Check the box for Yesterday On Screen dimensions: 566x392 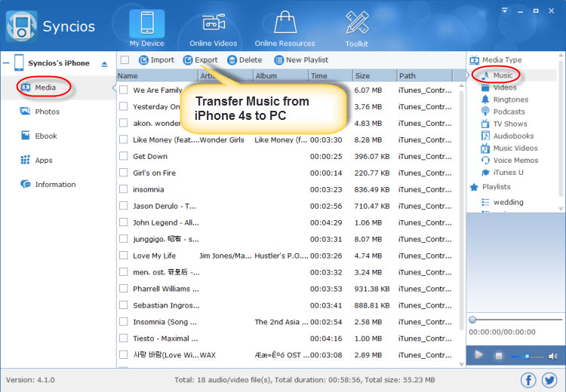[124, 106]
